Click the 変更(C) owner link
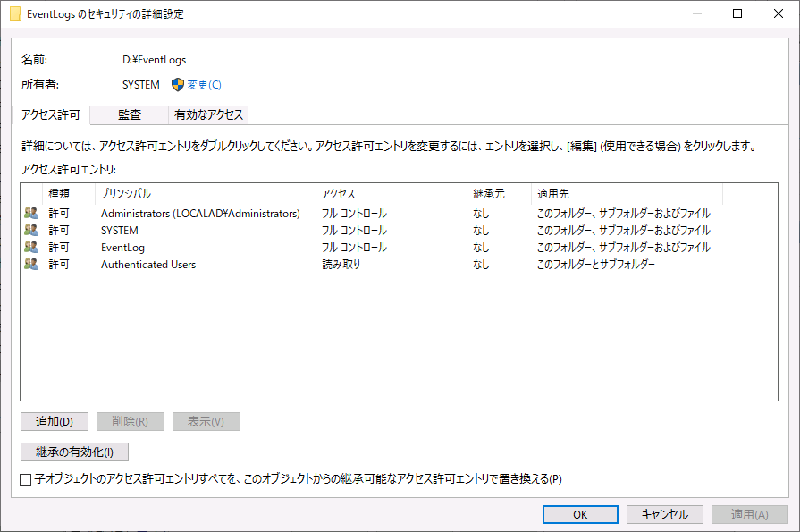This screenshot has width=800, height=532. tap(204, 85)
